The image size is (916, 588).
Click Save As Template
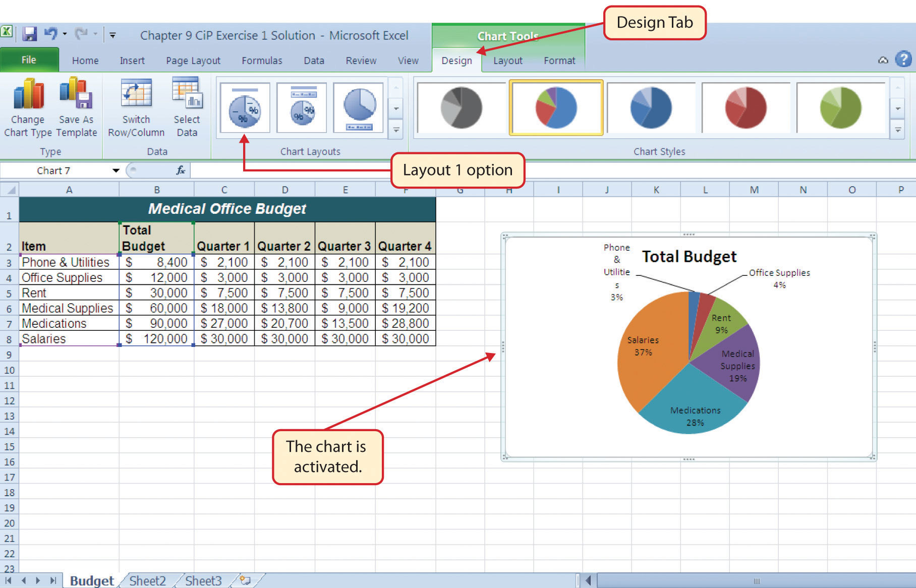point(76,107)
